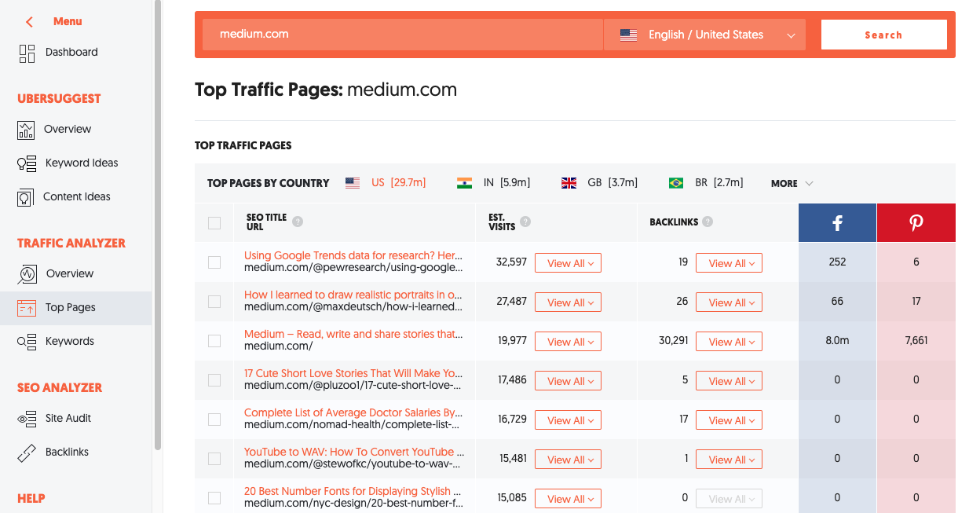This screenshot has width=980, height=513.
Task: Open YouTube to WAV article link
Action: (x=353, y=452)
